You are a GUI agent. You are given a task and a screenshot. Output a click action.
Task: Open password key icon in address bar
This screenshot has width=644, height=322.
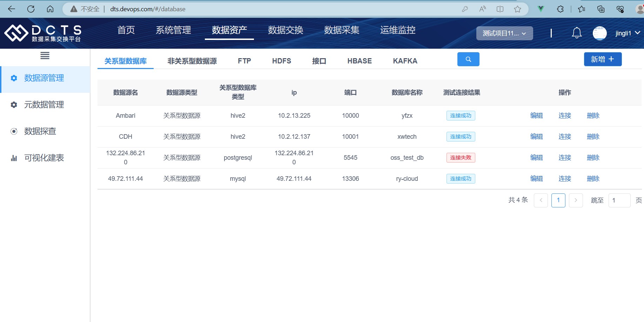point(465,9)
